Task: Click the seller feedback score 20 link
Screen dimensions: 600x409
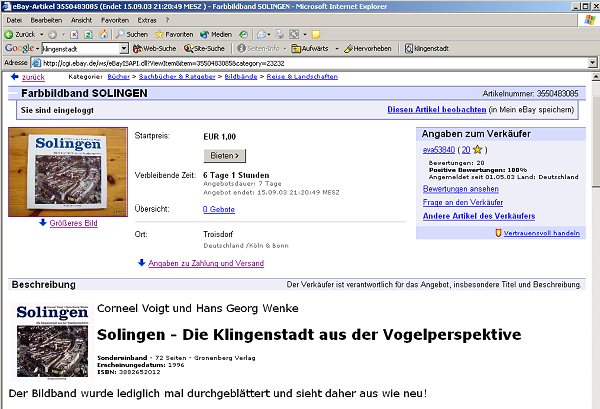Action: (466, 150)
